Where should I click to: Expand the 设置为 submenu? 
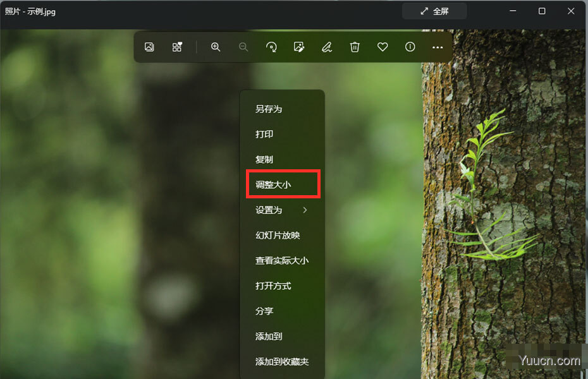pos(283,210)
